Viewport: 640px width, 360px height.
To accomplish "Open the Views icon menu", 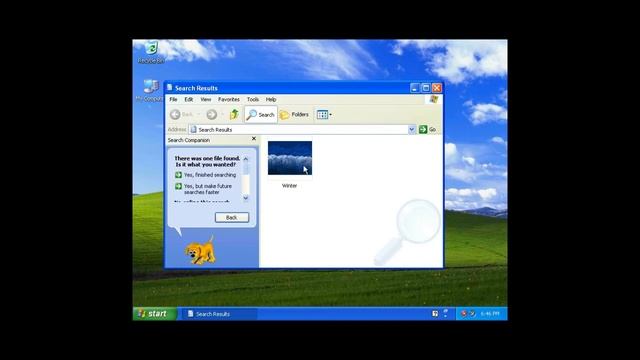I will pyautogui.click(x=324, y=115).
